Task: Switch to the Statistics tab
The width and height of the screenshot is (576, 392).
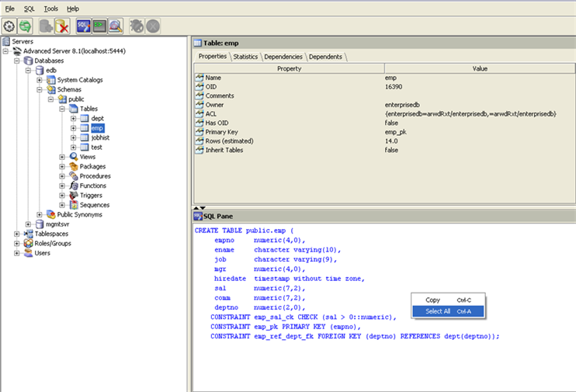Action: click(x=245, y=57)
